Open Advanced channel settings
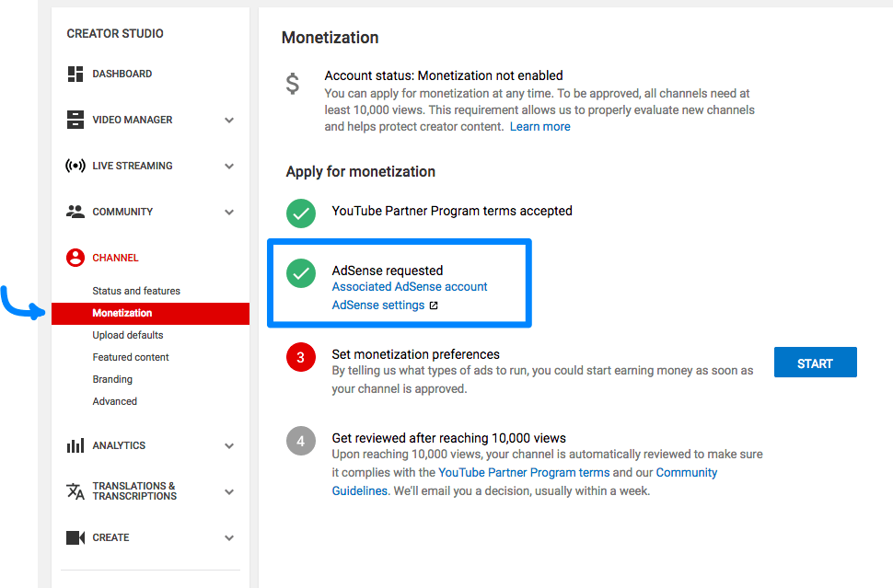The image size is (893, 588). (x=114, y=401)
